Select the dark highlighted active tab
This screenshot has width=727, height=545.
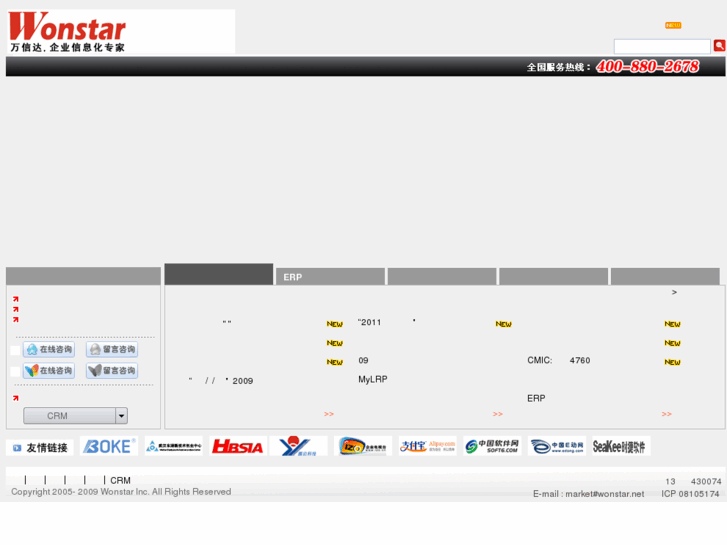(x=219, y=274)
